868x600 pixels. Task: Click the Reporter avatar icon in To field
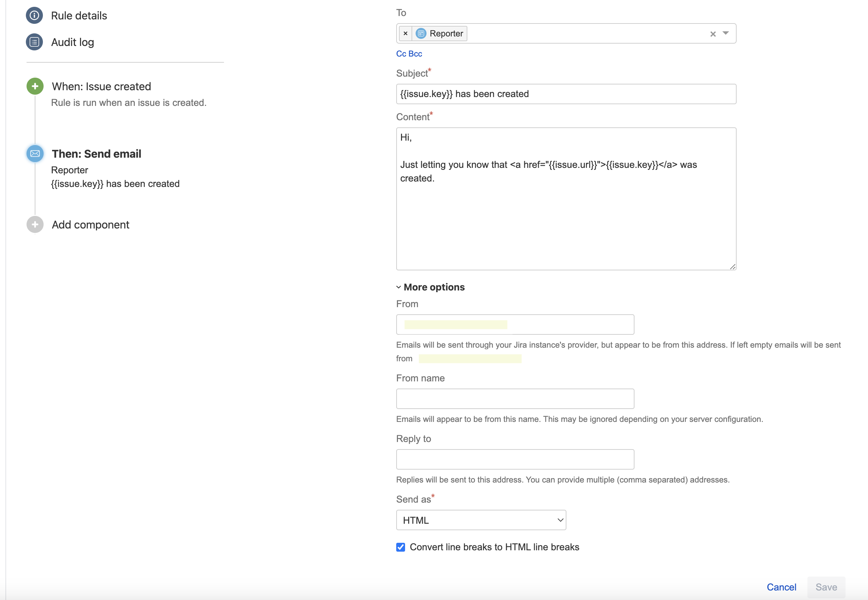[421, 33]
